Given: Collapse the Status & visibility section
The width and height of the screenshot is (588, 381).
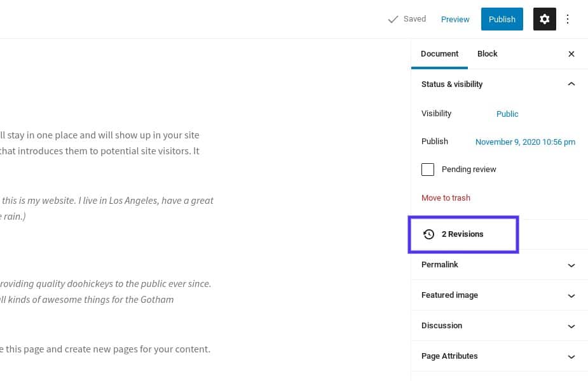Looking at the screenshot, I should 571,84.
